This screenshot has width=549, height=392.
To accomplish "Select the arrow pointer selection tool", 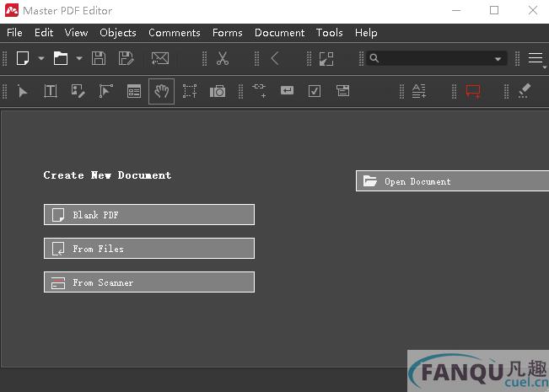I will pyautogui.click(x=23, y=92).
